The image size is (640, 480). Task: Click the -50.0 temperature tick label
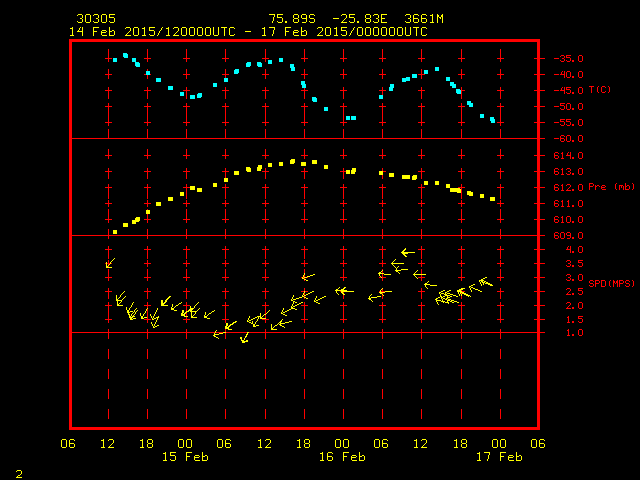coord(568,107)
